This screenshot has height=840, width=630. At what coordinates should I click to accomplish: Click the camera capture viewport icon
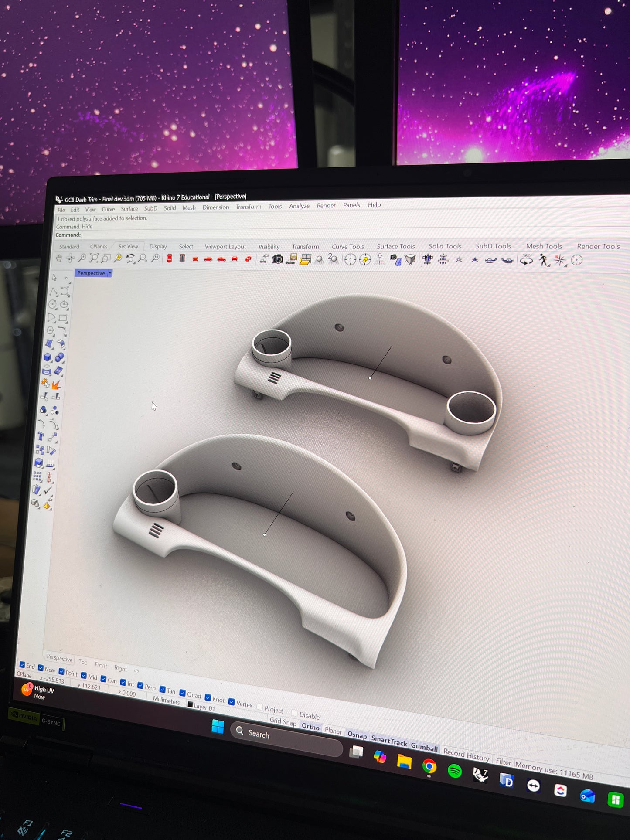277,260
